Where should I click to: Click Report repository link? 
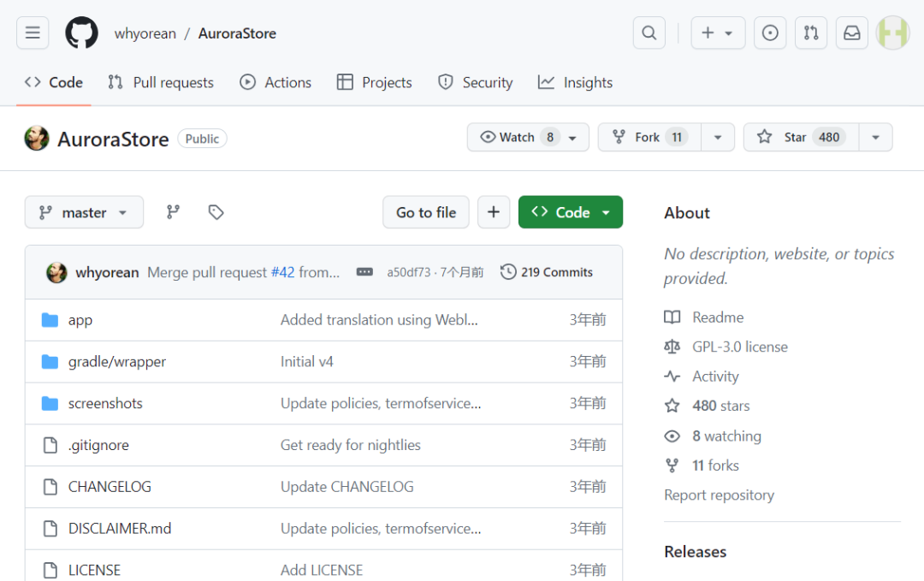click(719, 495)
